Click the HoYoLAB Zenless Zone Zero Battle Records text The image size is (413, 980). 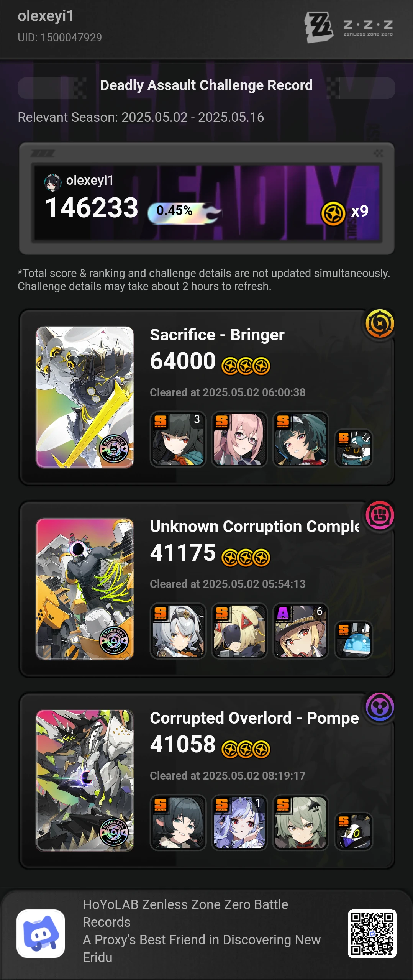tap(185, 913)
